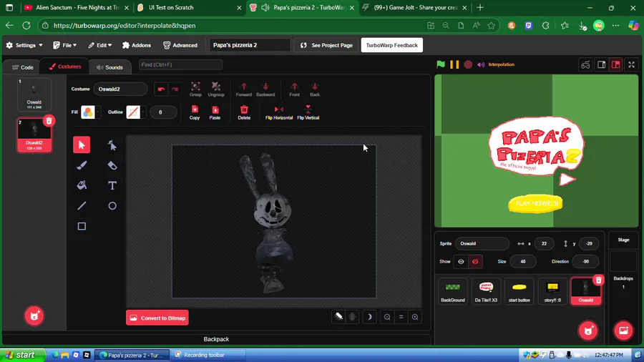Move selection Forward one layer
The width and height of the screenshot is (644, 362).
(x=243, y=89)
